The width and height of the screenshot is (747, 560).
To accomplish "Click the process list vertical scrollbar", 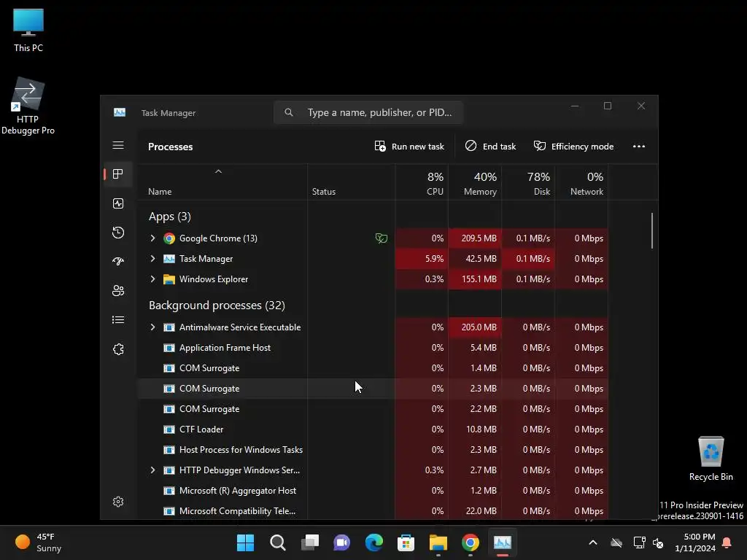I will (x=651, y=230).
